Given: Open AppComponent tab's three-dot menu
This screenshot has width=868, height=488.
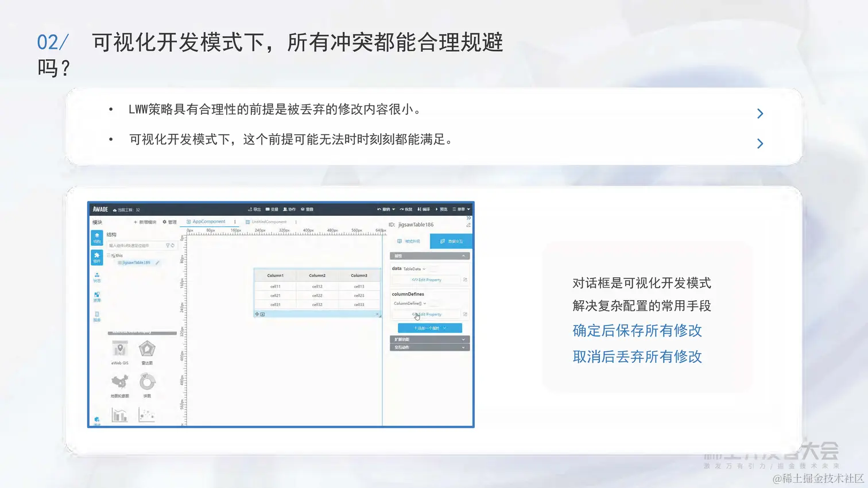Looking at the screenshot, I should pos(235,222).
